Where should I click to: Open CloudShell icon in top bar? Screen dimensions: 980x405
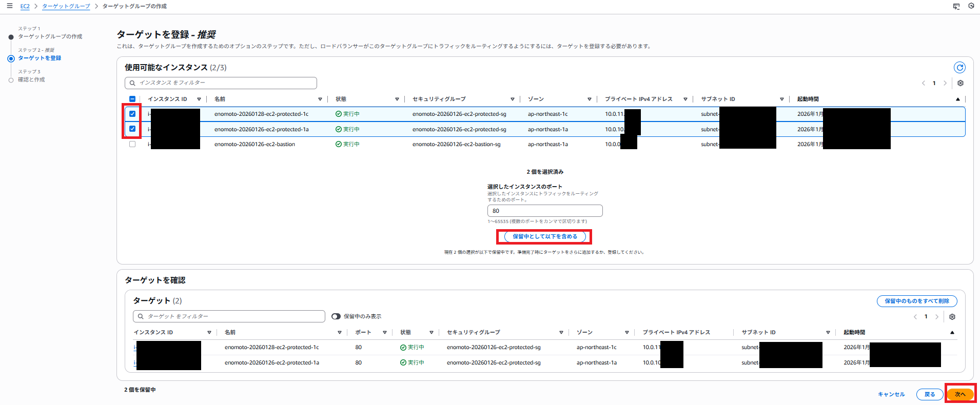point(956,6)
